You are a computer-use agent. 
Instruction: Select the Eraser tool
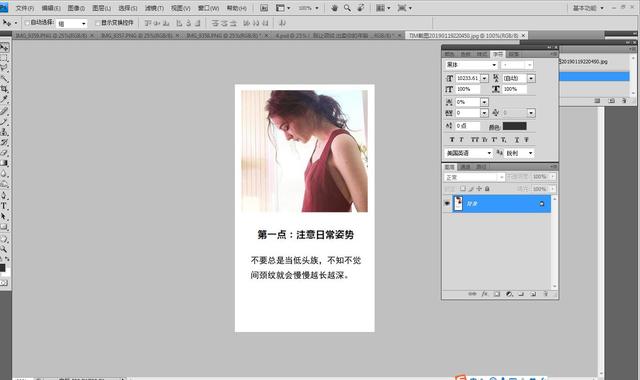pos(4,152)
